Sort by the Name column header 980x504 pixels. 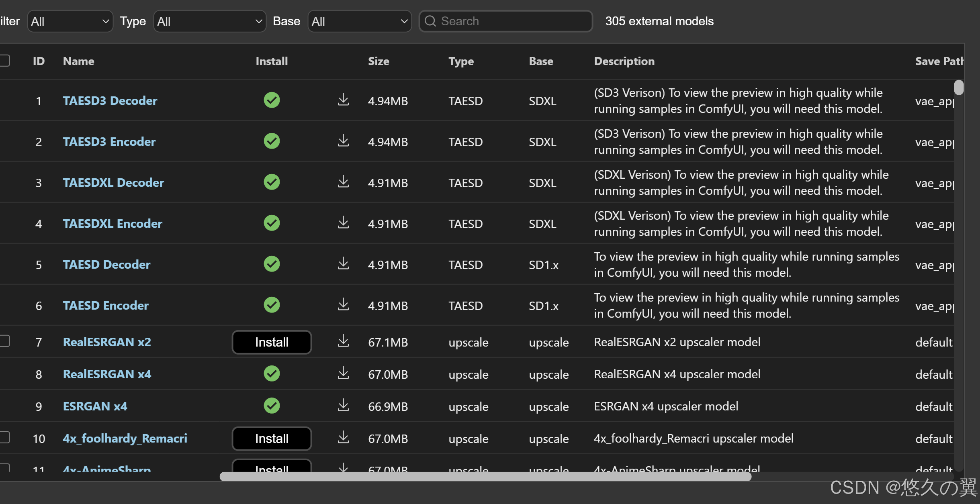click(78, 61)
